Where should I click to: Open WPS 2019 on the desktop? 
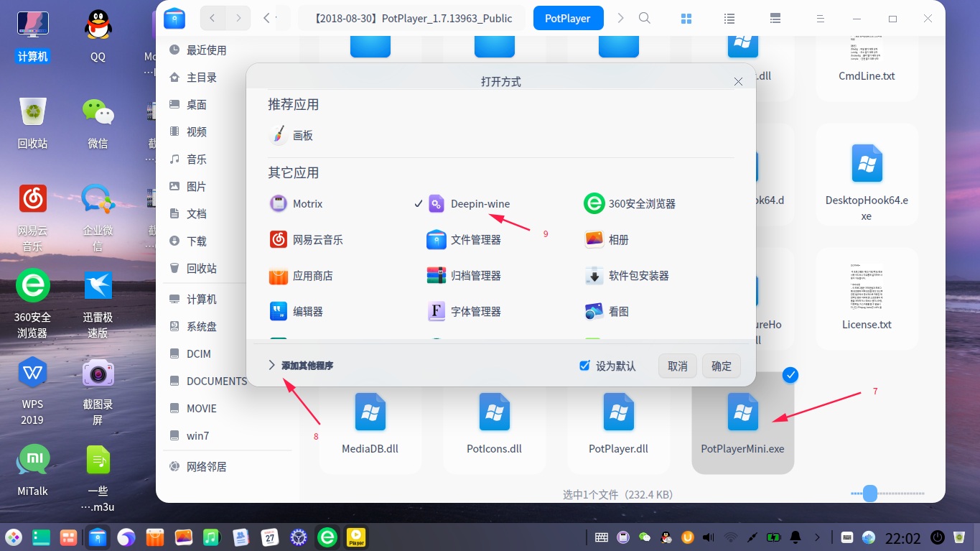[x=32, y=391]
